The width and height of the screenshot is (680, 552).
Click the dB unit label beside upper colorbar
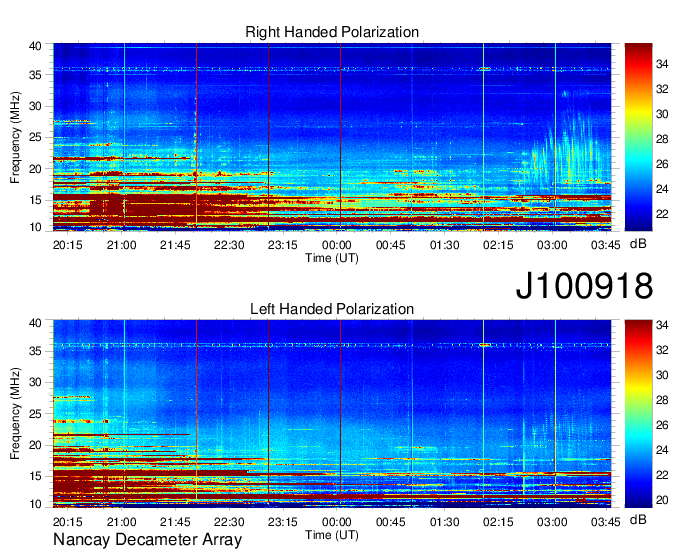(x=638, y=244)
